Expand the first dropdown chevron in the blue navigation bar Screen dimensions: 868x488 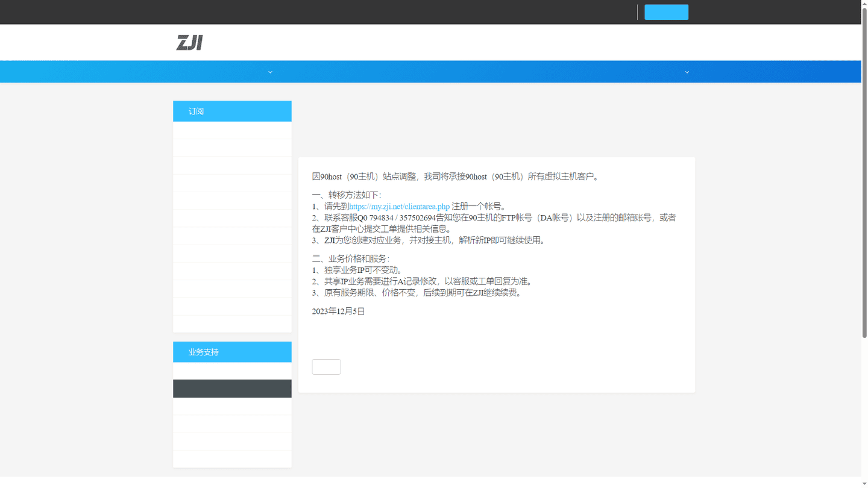pos(270,72)
